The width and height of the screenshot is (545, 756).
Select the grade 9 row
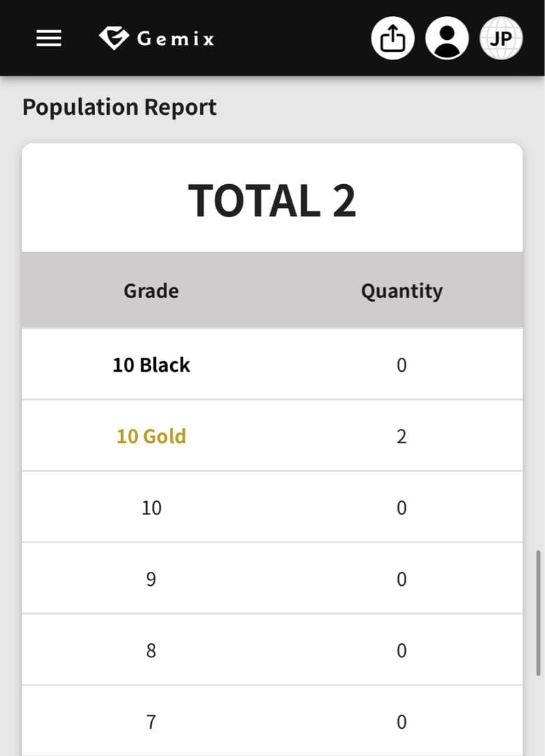click(151, 579)
